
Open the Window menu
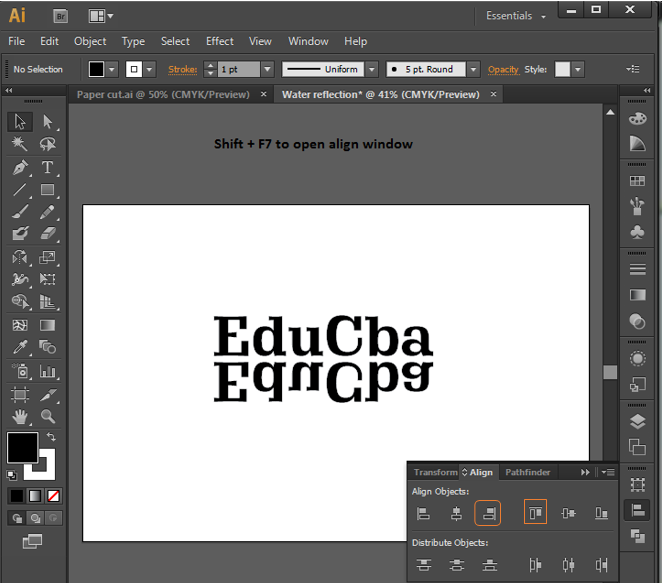click(308, 41)
